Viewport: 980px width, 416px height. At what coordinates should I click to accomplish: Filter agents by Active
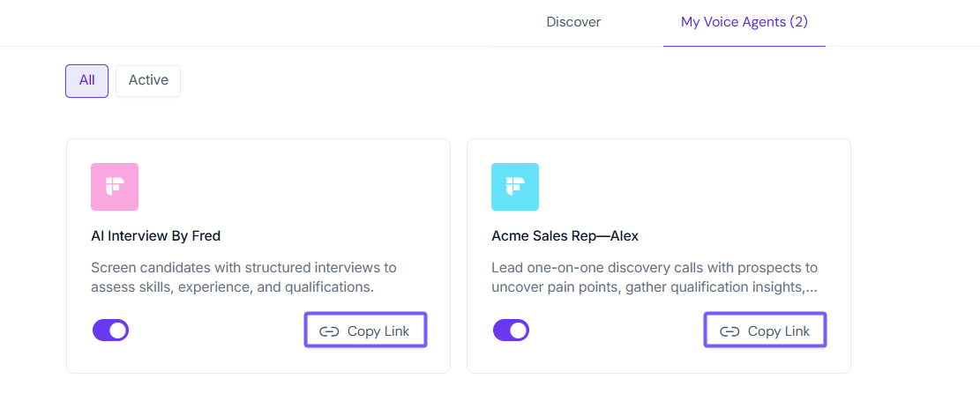click(x=148, y=80)
